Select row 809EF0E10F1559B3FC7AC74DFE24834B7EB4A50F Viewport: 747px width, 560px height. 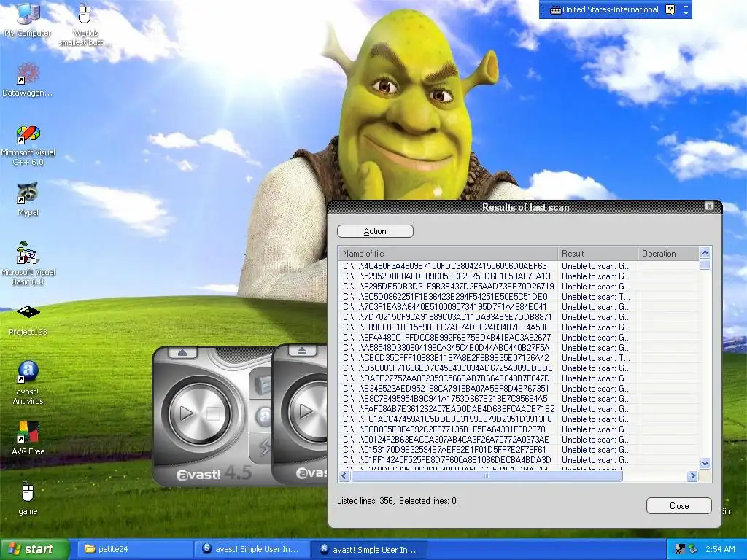pos(519,327)
